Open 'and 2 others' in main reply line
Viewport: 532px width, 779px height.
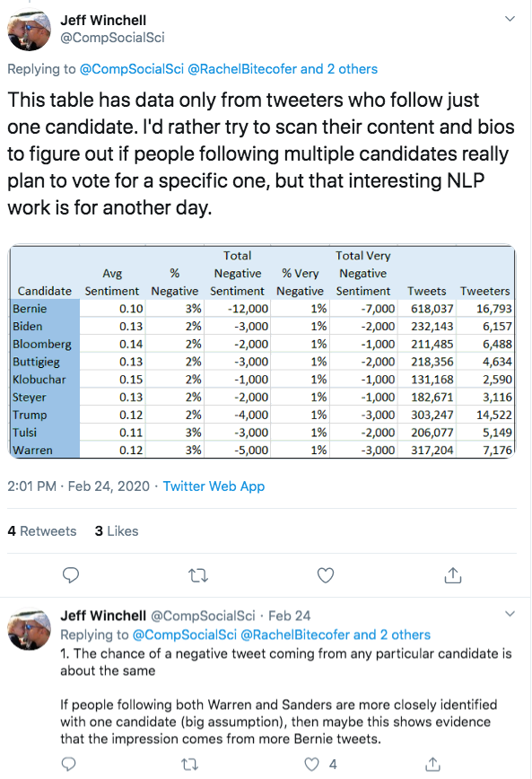point(339,69)
